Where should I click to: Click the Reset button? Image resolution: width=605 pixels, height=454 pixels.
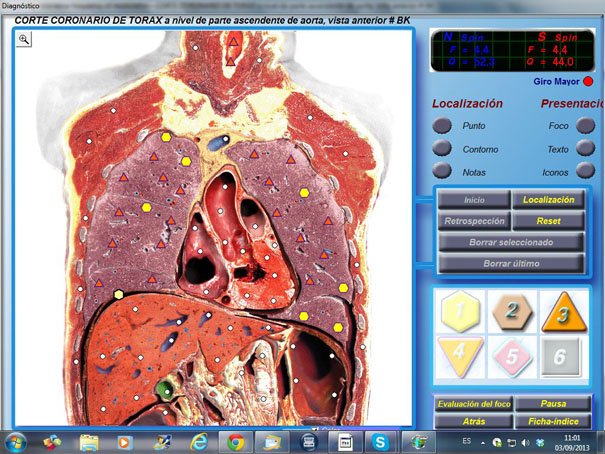[x=548, y=221]
